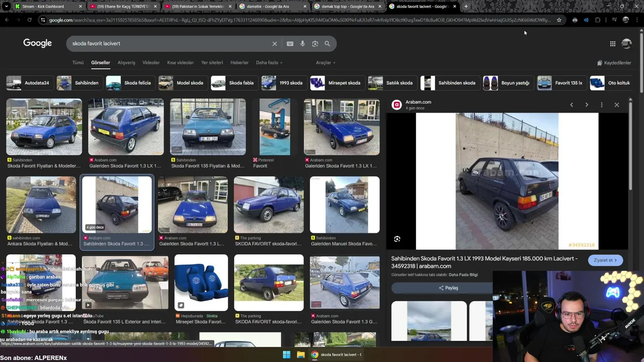Viewport: 644px width, 362px height.
Task: Clear the search box with the X icon
Action: tap(275, 44)
